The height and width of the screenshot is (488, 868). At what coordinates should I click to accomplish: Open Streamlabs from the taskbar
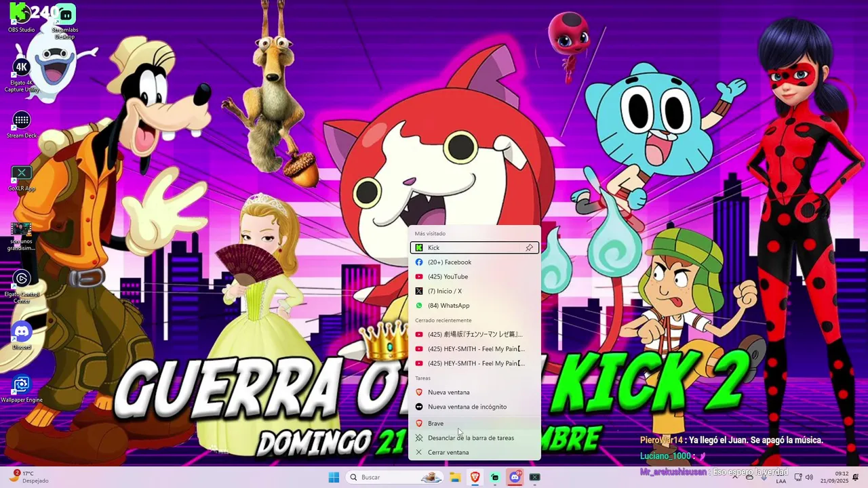point(495,477)
